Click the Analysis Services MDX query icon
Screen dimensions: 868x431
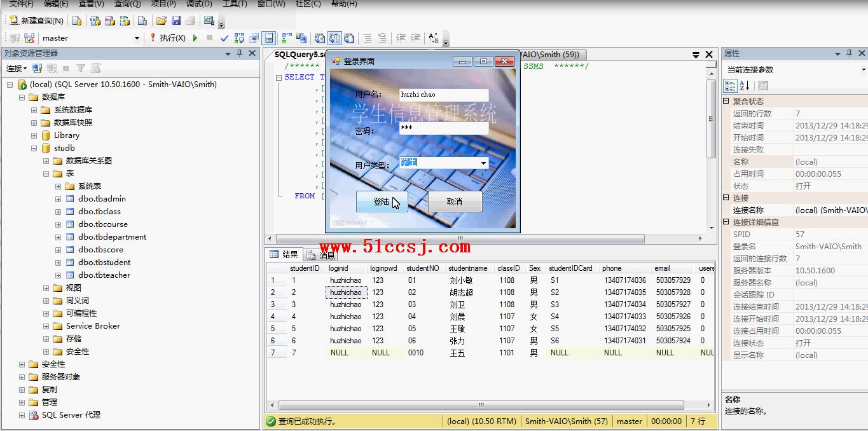[95, 20]
